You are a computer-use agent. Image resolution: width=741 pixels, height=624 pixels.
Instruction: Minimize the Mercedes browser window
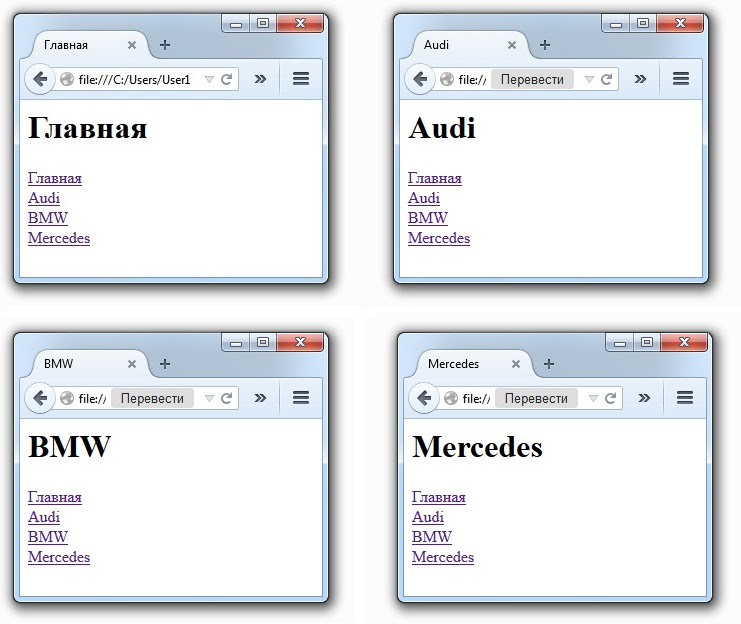coord(620,342)
